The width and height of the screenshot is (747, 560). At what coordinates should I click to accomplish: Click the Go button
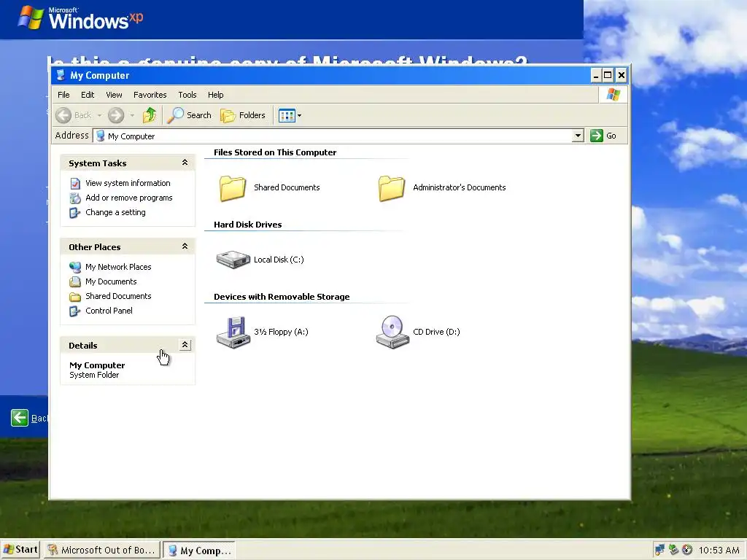point(603,136)
